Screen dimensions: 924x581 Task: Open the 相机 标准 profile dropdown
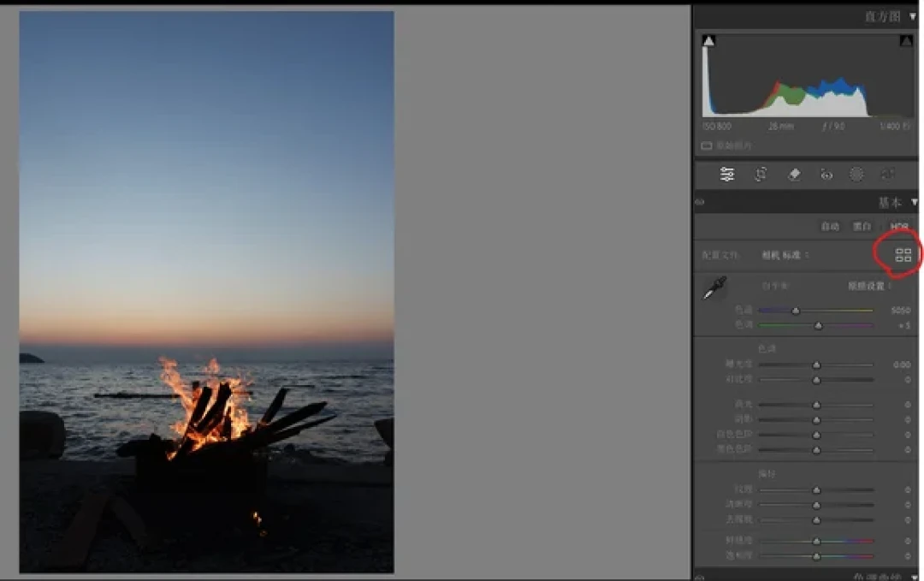click(x=785, y=255)
